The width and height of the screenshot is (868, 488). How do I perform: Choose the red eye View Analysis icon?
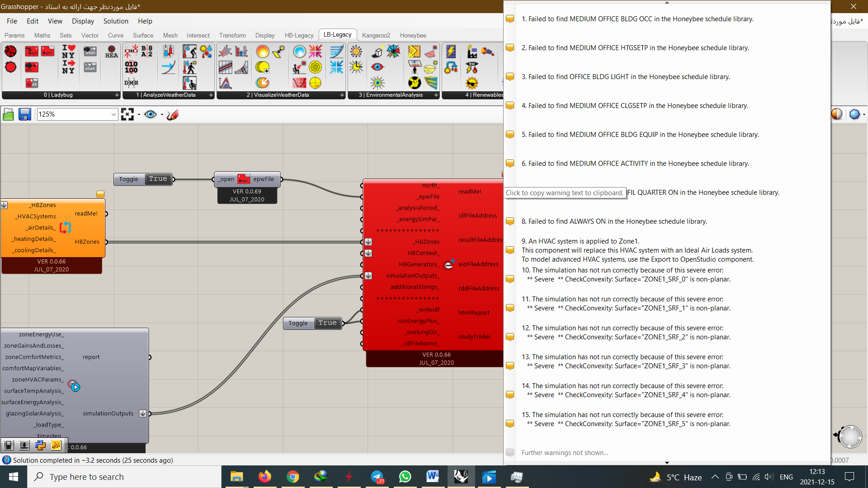click(377, 67)
